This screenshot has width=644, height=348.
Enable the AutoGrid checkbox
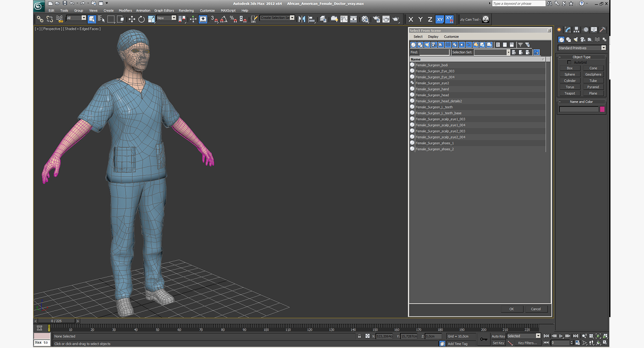(x=569, y=62)
